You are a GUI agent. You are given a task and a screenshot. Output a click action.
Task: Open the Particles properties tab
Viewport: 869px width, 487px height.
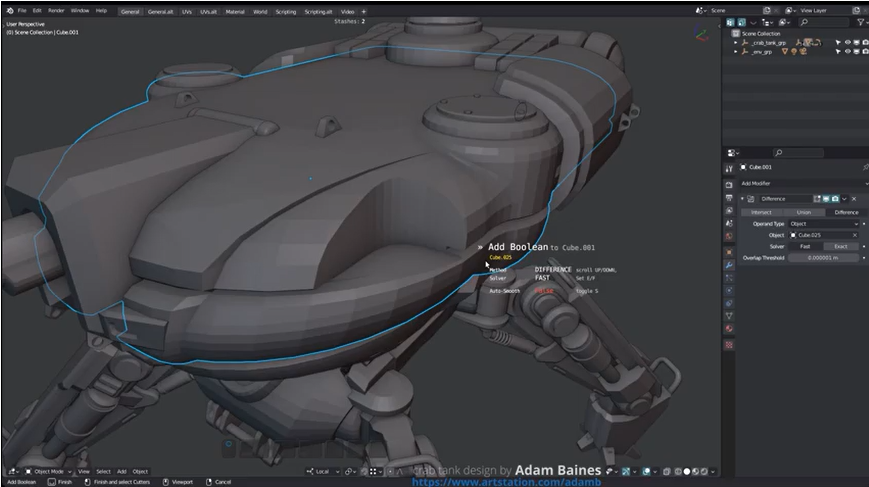pyautogui.click(x=729, y=278)
